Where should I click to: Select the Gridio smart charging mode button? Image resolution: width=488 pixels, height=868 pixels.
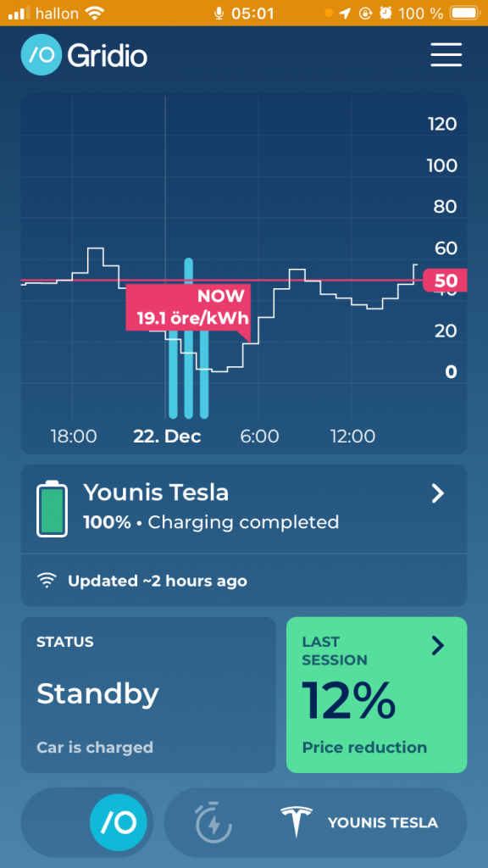(119, 822)
